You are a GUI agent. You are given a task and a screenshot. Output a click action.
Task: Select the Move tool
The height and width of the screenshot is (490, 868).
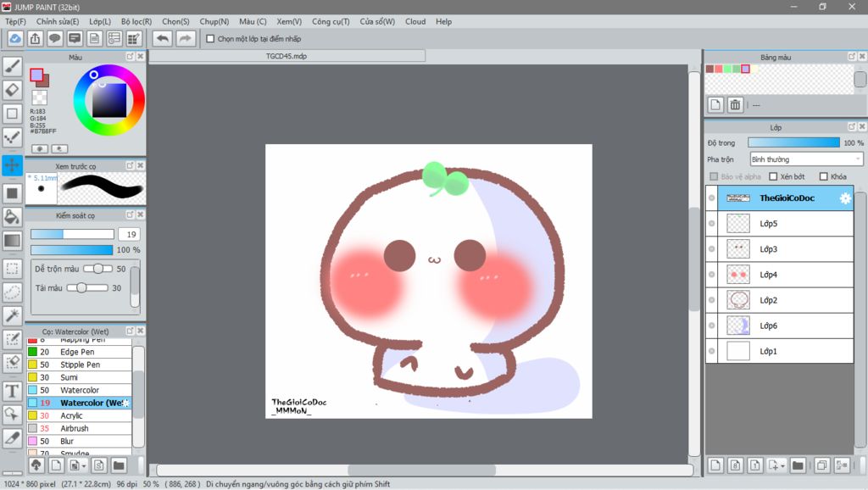tap(12, 165)
